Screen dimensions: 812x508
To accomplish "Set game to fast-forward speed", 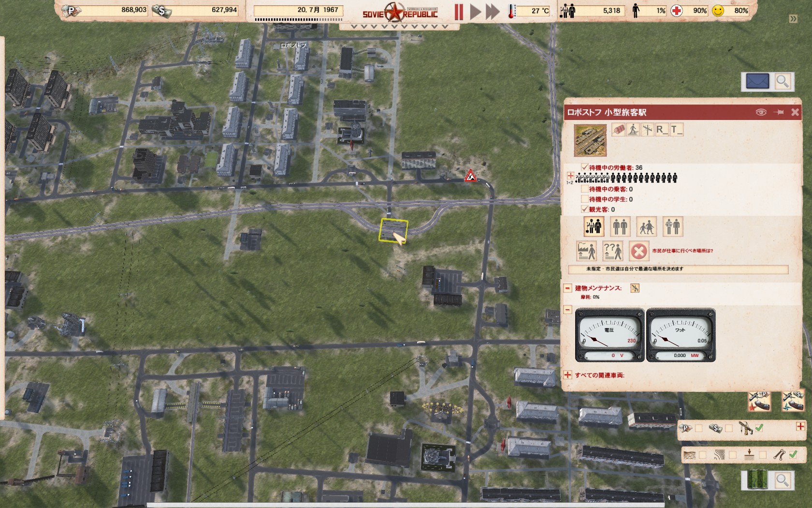I will 493,12.
